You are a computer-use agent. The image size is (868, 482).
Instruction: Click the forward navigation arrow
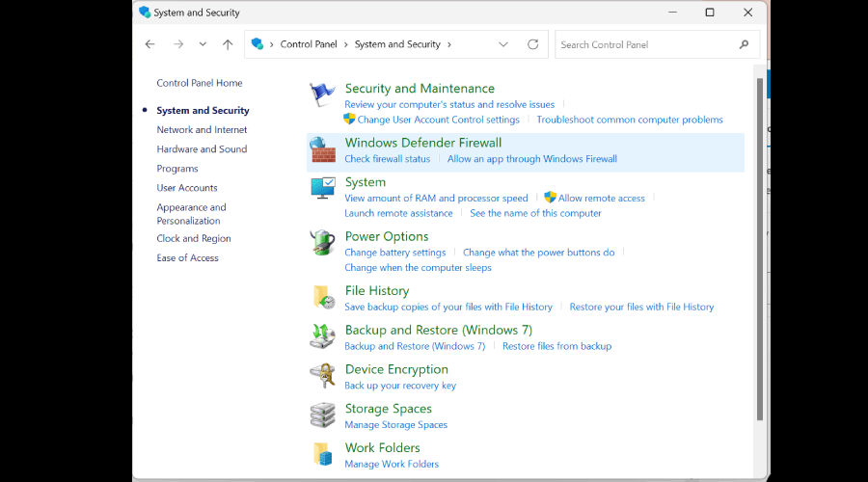(x=178, y=44)
